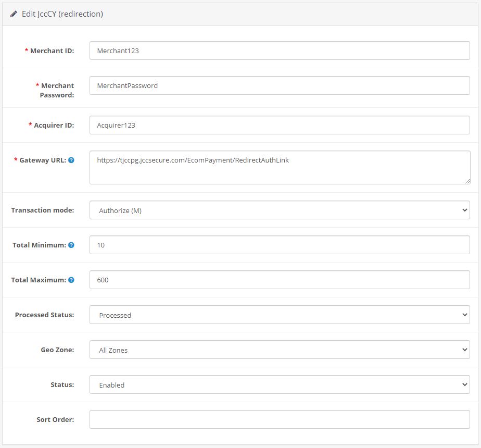Image resolution: width=481 pixels, height=448 pixels.
Task: Click the Edit JccCY (redirection) heading
Action: click(x=62, y=14)
